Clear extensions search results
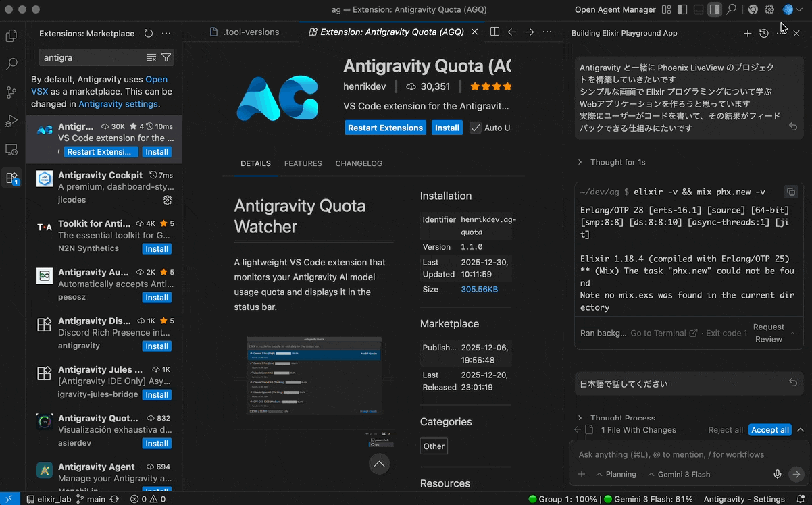The image size is (812, 505). (151, 58)
